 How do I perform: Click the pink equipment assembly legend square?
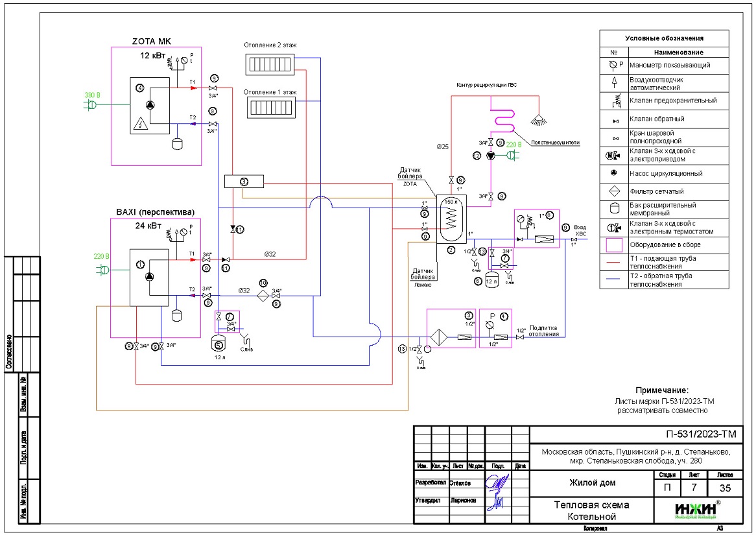[613, 245]
